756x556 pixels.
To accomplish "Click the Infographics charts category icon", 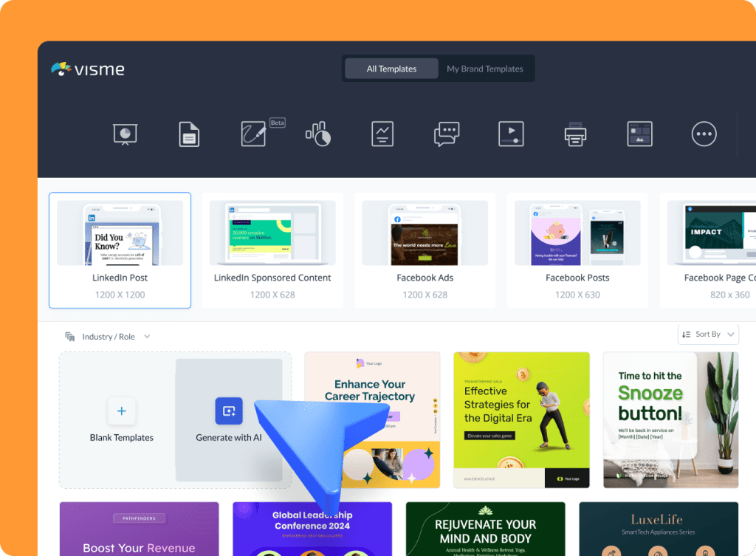I will [317, 134].
